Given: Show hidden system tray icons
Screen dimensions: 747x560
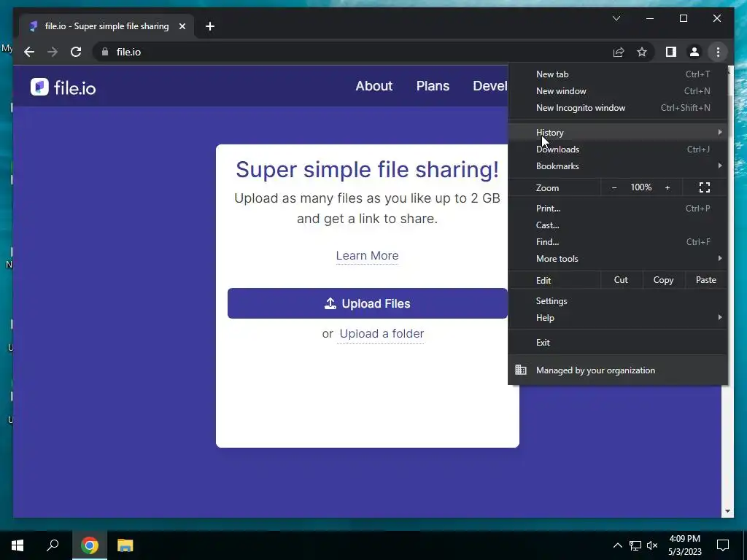Looking at the screenshot, I should (x=617, y=545).
